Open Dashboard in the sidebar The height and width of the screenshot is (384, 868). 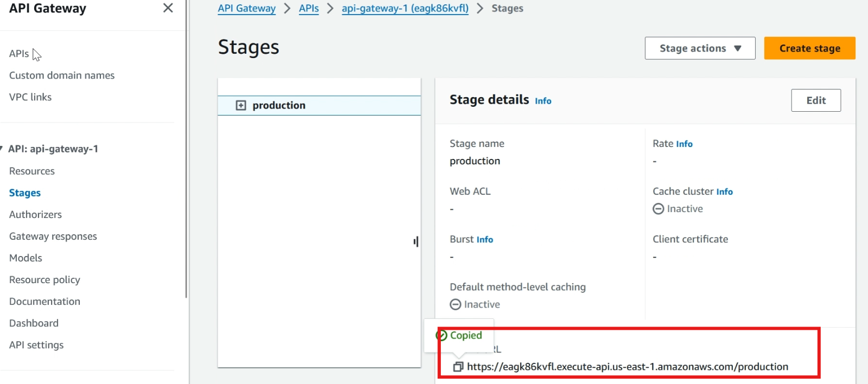34,323
